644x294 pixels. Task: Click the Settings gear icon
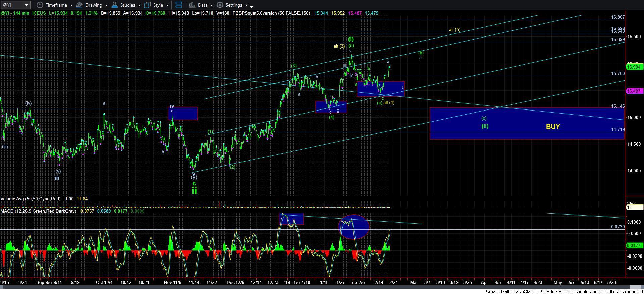point(220,5)
